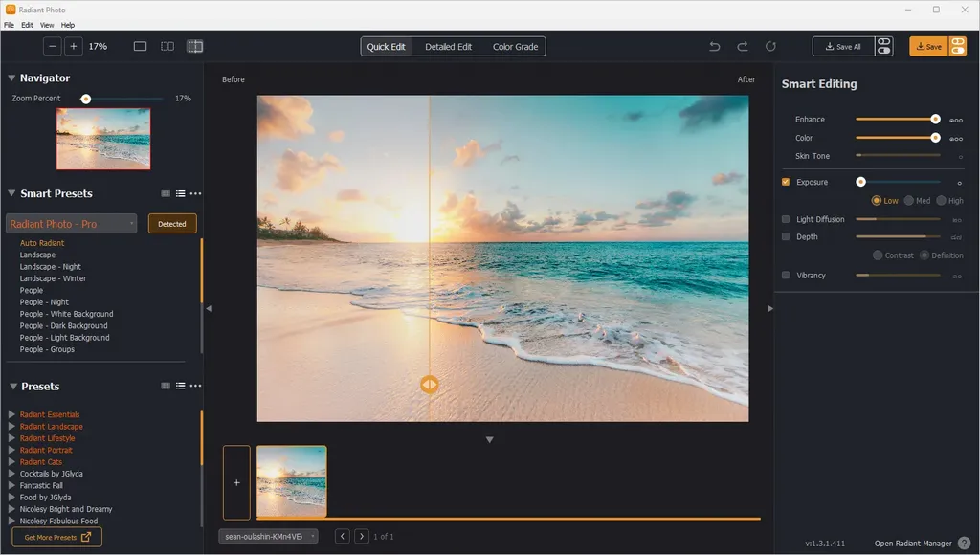This screenshot has width=980, height=555.
Task: Click the undo arrow icon
Action: click(714, 46)
